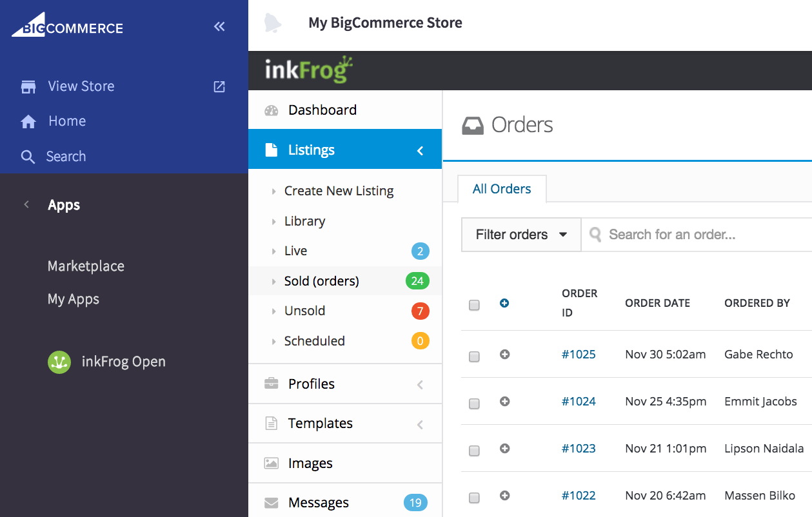Image resolution: width=812 pixels, height=517 pixels.
Task: Click buyer name Gabe Rechto
Action: 758,354
